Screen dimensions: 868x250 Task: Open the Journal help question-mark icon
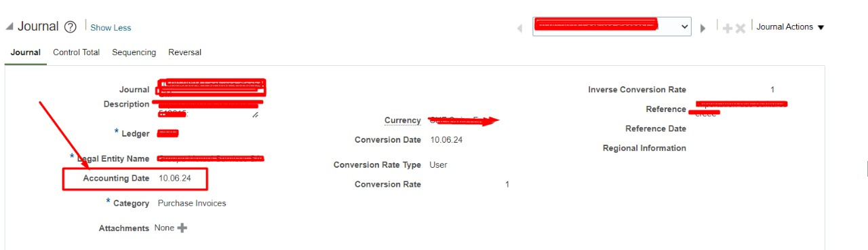(71, 27)
